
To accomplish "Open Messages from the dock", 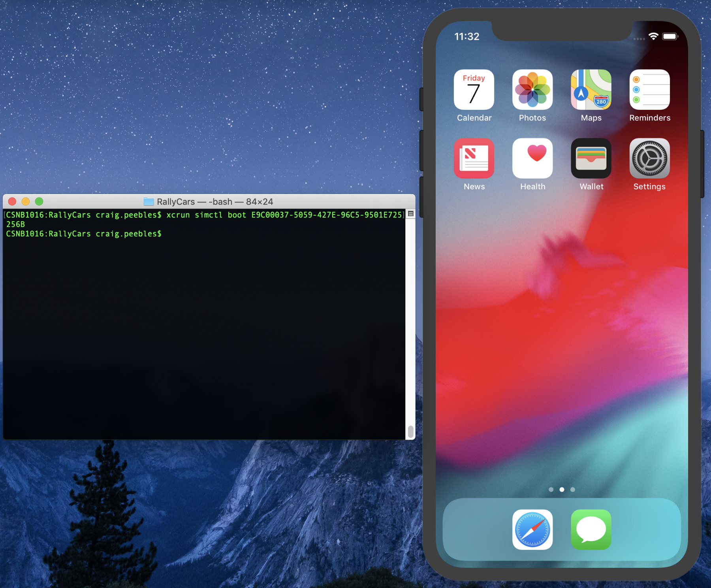I will [591, 530].
